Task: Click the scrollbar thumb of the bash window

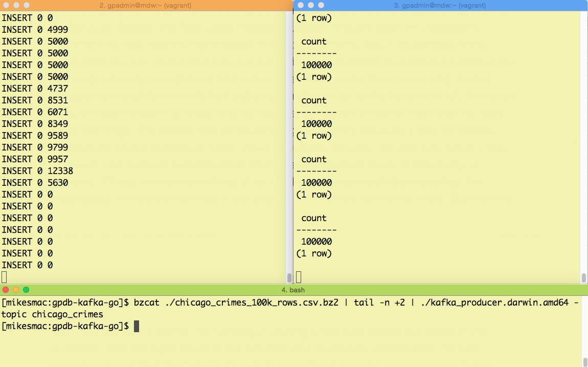Action: [x=585, y=363]
